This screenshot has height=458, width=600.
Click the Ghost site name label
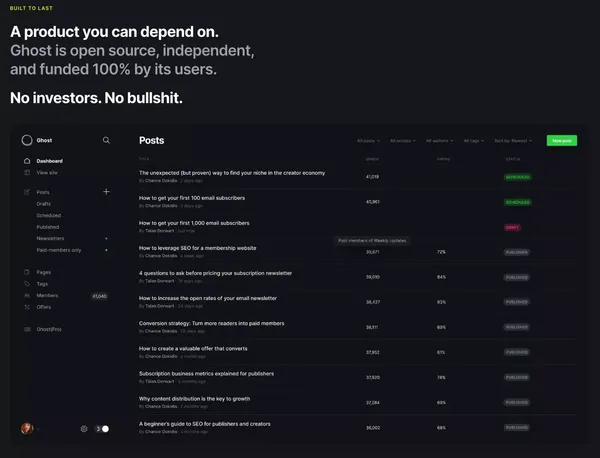pyautogui.click(x=44, y=140)
